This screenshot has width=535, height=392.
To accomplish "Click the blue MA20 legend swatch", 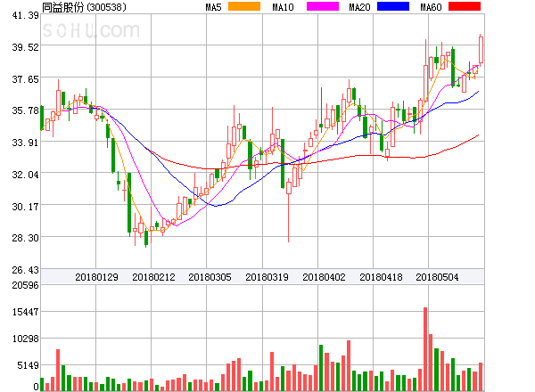I will (393, 6).
